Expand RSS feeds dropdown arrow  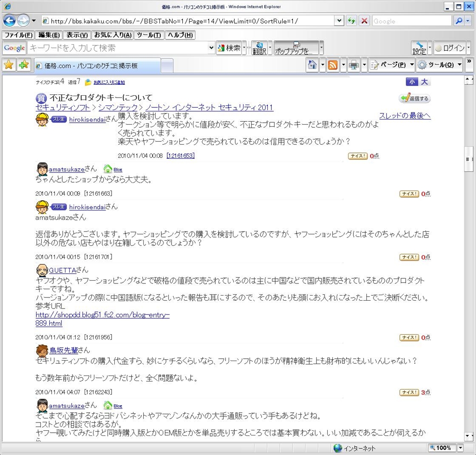click(344, 65)
